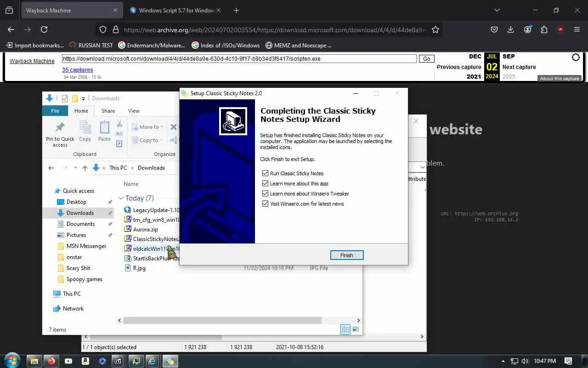
Task: Click the browser Reload button
Action: pos(44,29)
